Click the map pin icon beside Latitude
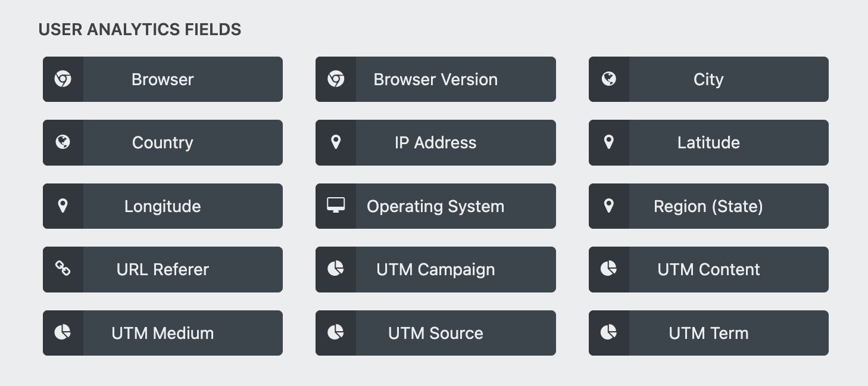 pos(608,142)
